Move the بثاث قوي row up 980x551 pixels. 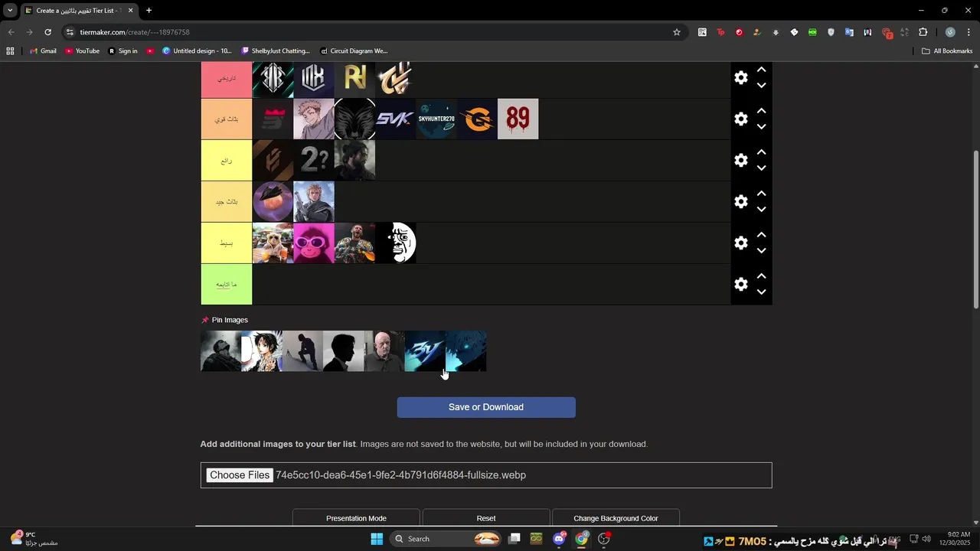[x=761, y=111]
